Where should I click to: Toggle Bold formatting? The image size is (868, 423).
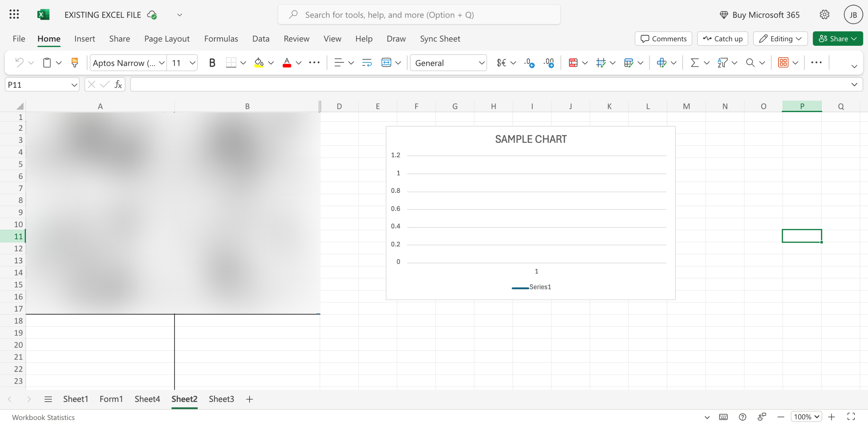pyautogui.click(x=212, y=63)
